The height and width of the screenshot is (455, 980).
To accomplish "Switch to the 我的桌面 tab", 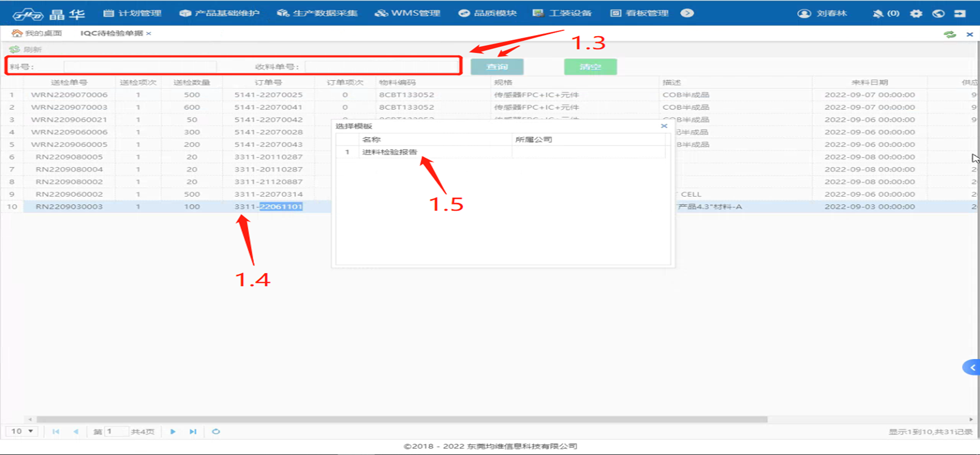I will point(37,33).
